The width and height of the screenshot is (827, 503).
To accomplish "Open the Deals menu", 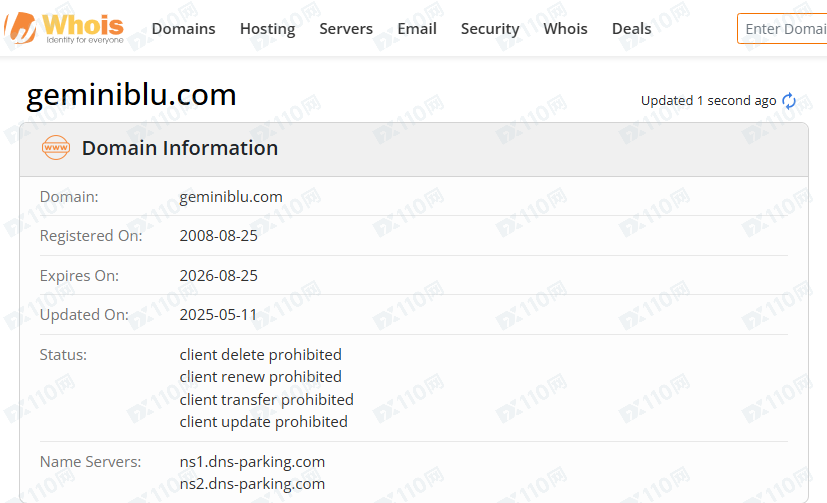I will (x=631, y=28).
